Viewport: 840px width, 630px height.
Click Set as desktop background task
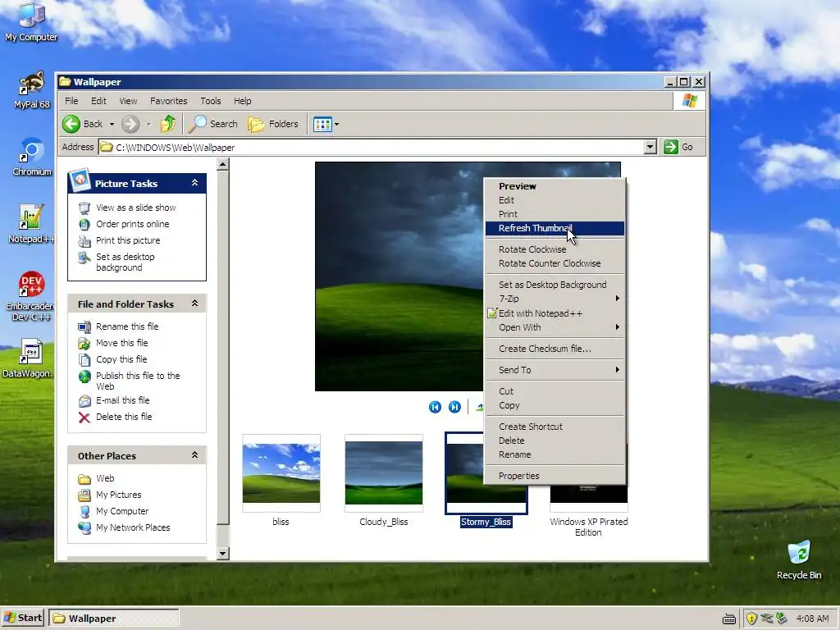coord(125,262)
